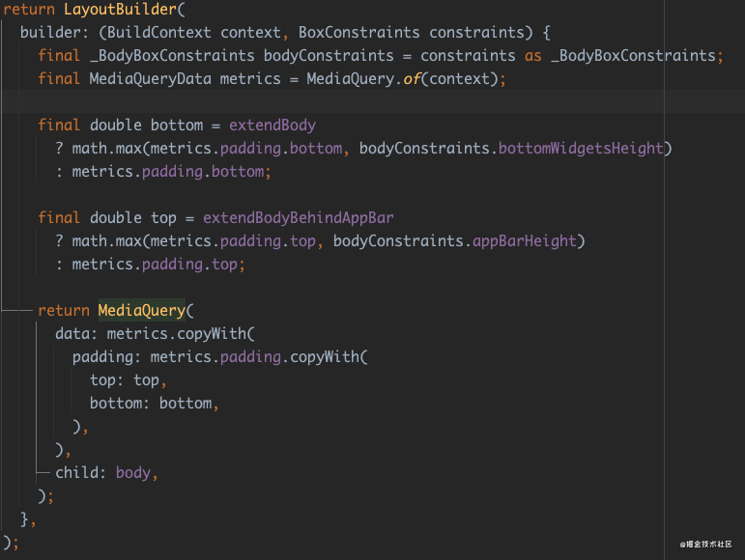Click the 'bottom' variable in final double declaration
The height and width of the screenshot is (560, 745).
pos(177,126)
